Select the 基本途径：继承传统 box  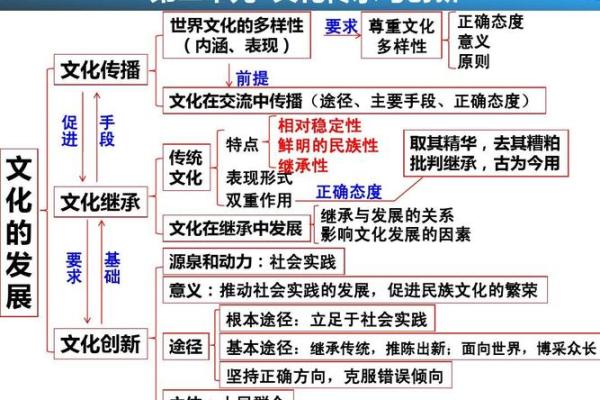coord(410,346)
